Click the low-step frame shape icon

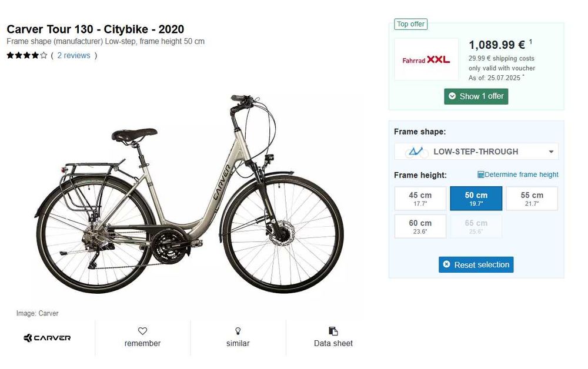416,152
